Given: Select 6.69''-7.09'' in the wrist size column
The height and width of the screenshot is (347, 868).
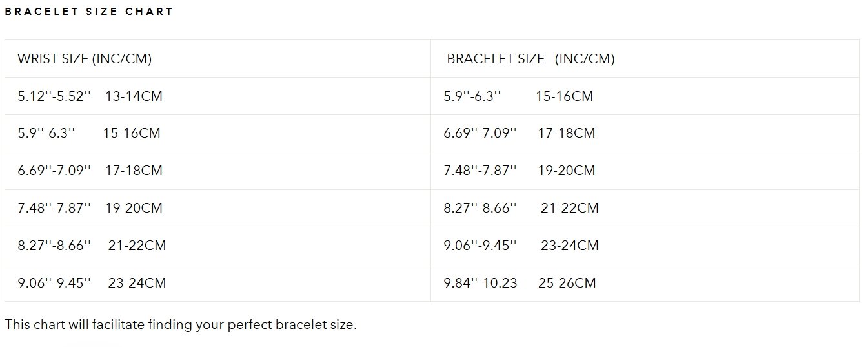Looking at the screenshot, I should click(x=54, y=171).
